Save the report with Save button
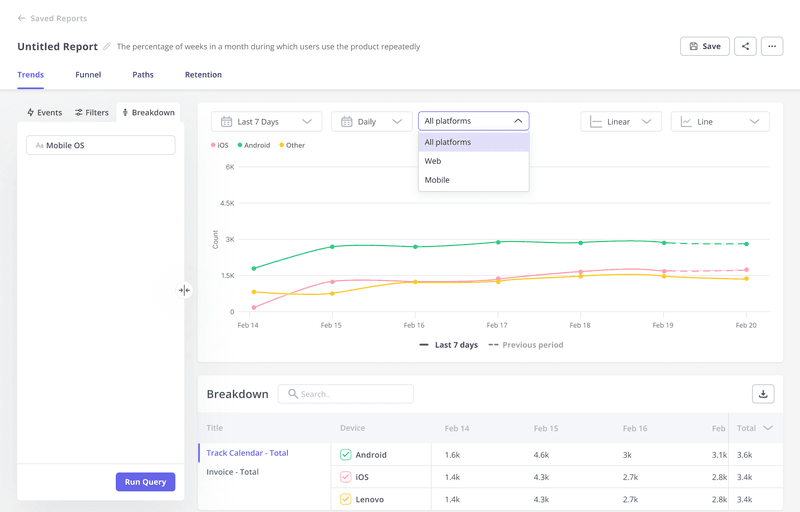 [704, 46]
